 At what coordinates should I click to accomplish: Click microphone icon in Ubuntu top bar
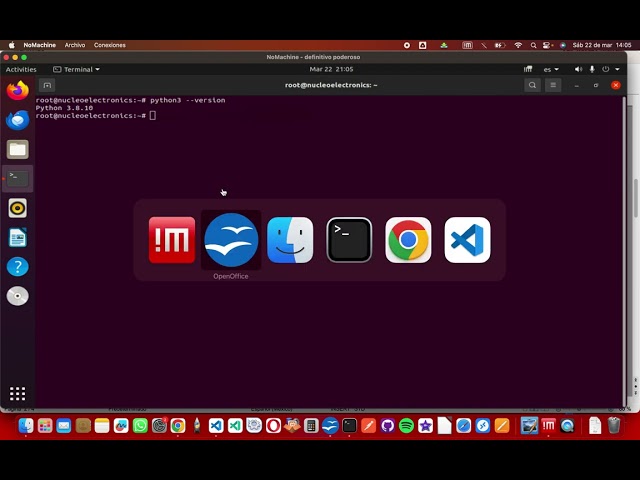(592, 69)
